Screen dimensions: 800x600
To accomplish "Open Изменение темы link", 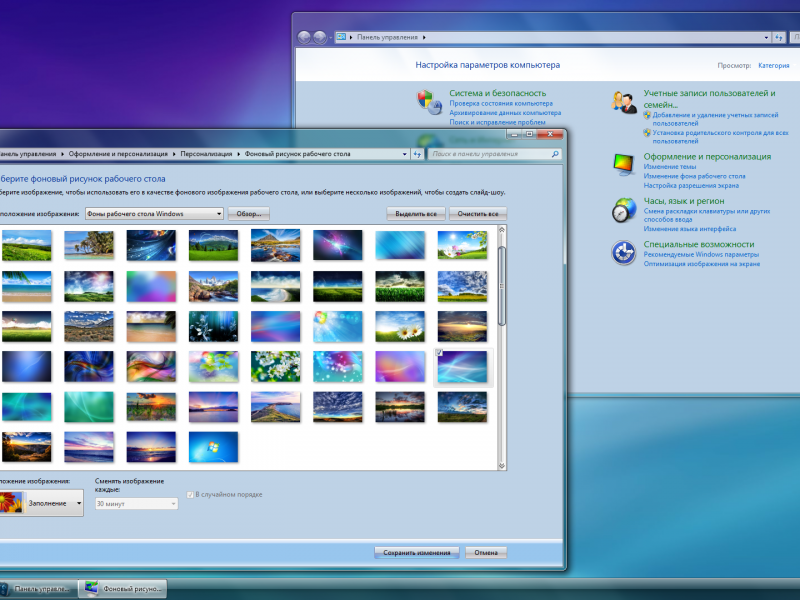I will coord(670,167).
